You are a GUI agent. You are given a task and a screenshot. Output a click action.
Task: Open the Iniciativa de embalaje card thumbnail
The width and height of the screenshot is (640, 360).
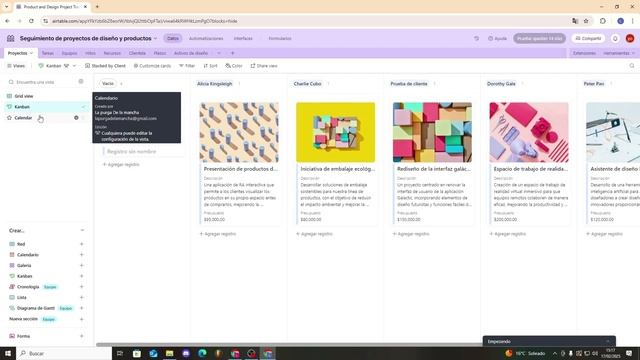[336, 132]
